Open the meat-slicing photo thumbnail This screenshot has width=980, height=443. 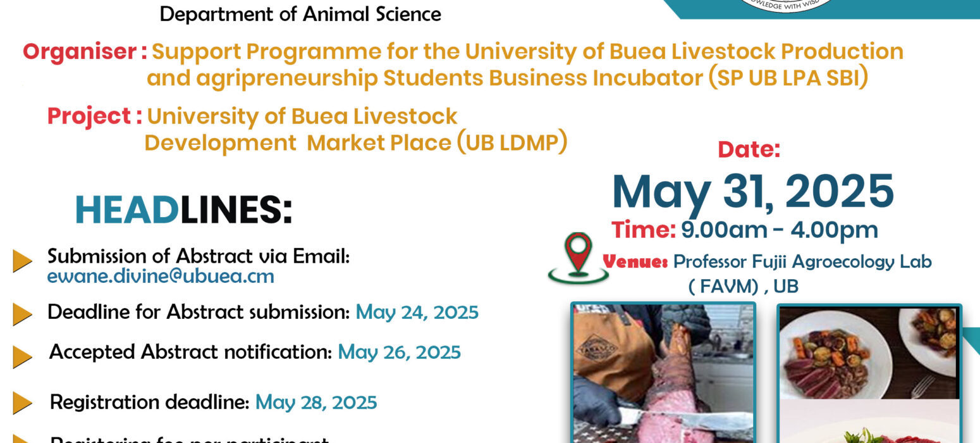(x=664, y=372)
